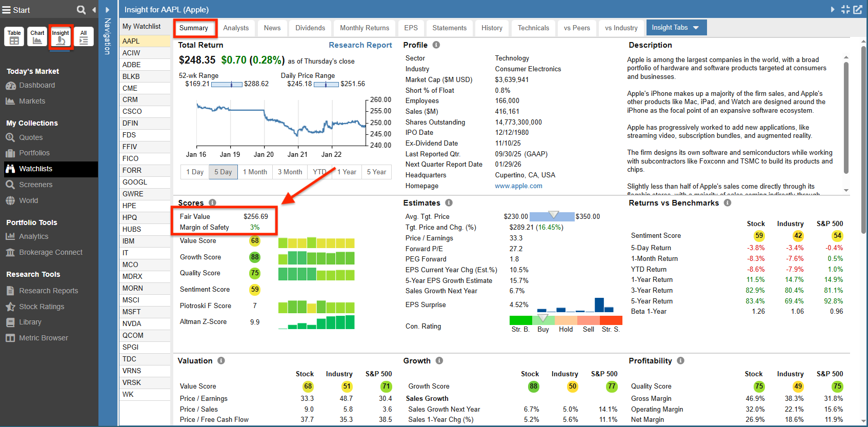Screen dimensions: 868x427
Task: Select the Summary tab
Action: (194, 28)
